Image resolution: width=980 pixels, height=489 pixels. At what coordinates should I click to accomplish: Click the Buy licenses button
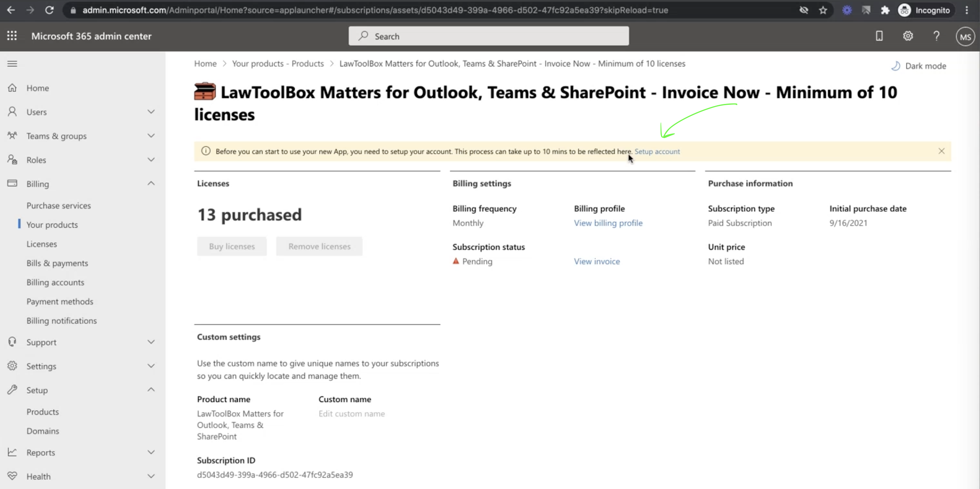(x=232, y=246)
